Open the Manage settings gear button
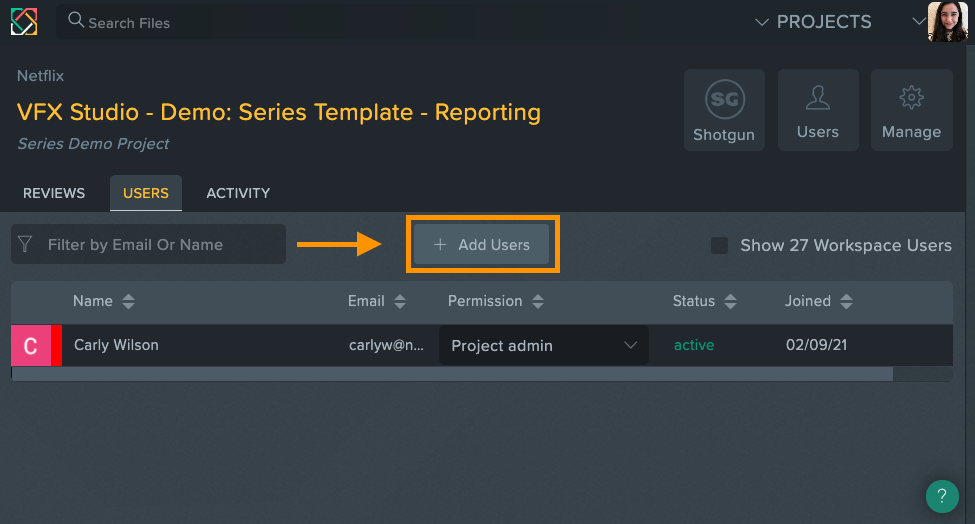 click(x=912, y=110)
